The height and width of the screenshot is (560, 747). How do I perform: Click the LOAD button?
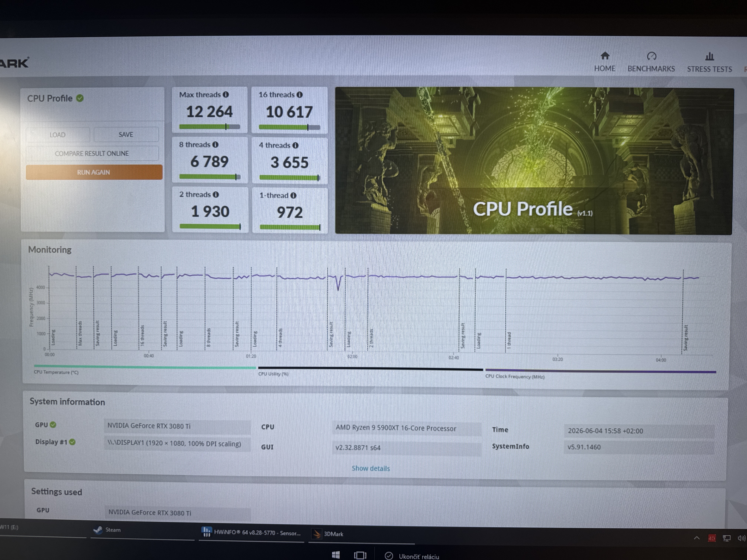(58, 135)
